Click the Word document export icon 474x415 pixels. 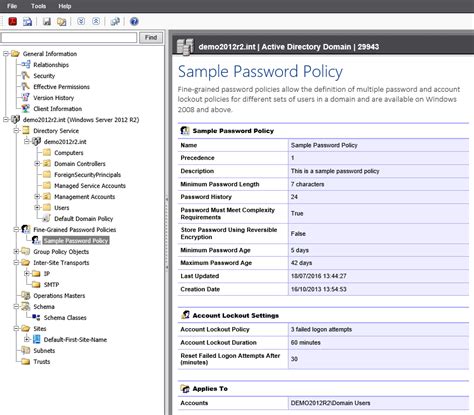[x=27, y=22]
